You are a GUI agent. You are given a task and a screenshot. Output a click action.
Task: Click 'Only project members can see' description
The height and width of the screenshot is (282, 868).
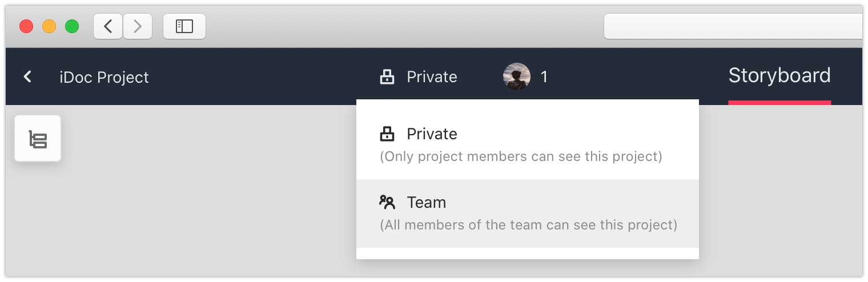(521, 156)
